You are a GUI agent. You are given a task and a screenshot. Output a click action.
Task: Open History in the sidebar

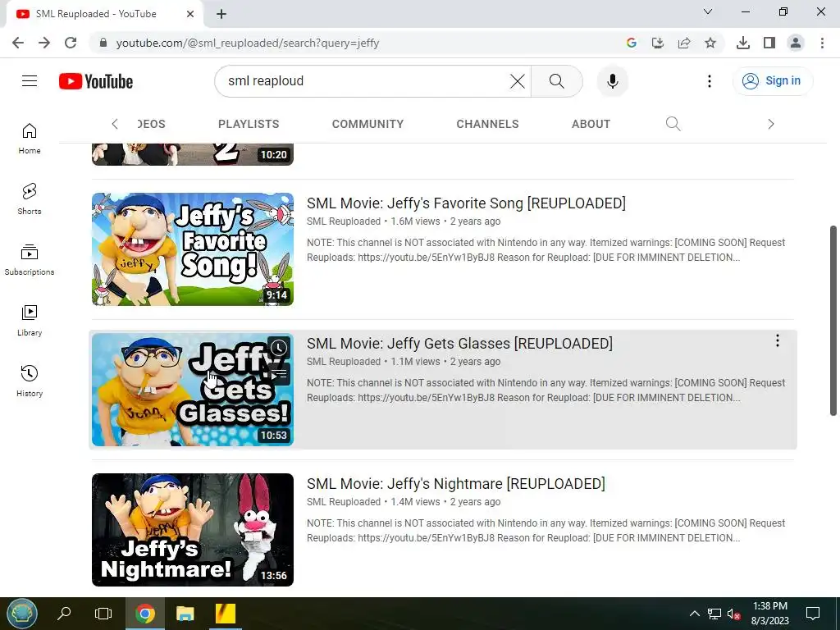tap(30, 381)
